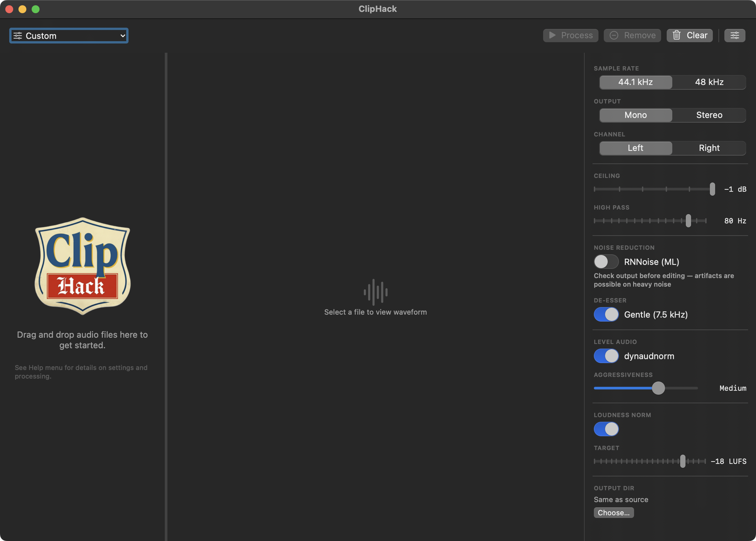Switch off the Loudness Norm toggle

tap(606, 429)
